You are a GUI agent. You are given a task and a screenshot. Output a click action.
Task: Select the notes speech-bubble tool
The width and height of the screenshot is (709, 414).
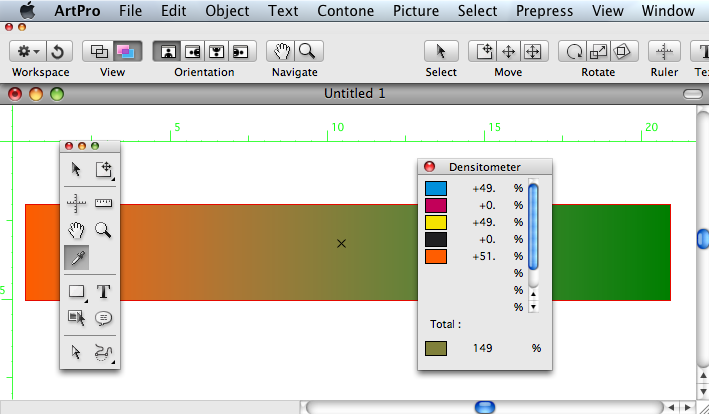(x=104, y=318)
